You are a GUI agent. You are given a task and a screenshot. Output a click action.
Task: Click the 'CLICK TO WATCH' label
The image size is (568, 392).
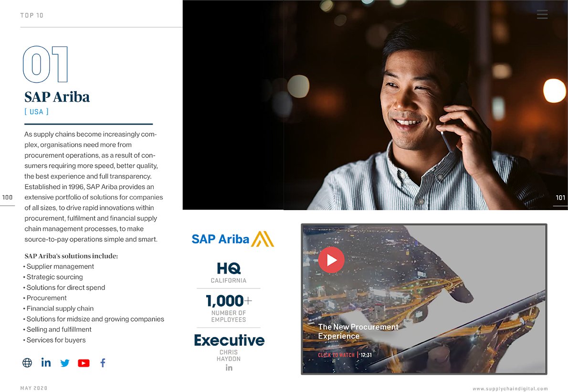point(336,355)
